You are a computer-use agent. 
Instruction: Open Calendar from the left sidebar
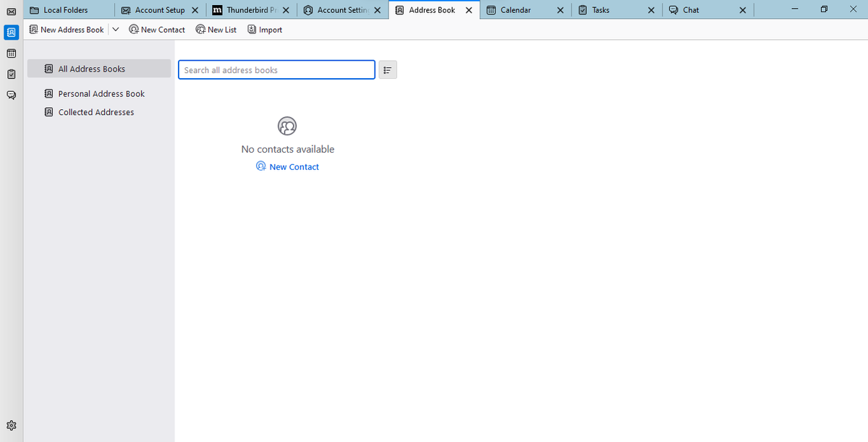click(x=11, y=53)
